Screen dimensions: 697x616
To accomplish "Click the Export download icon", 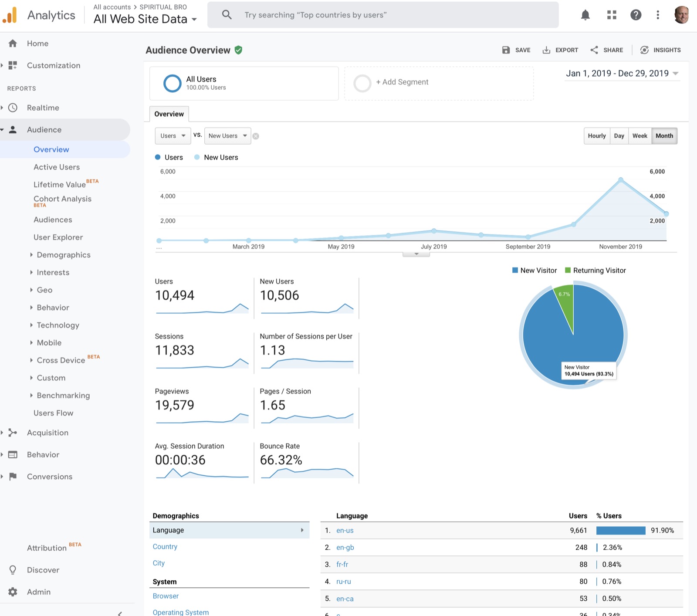I will coord(546,50).
